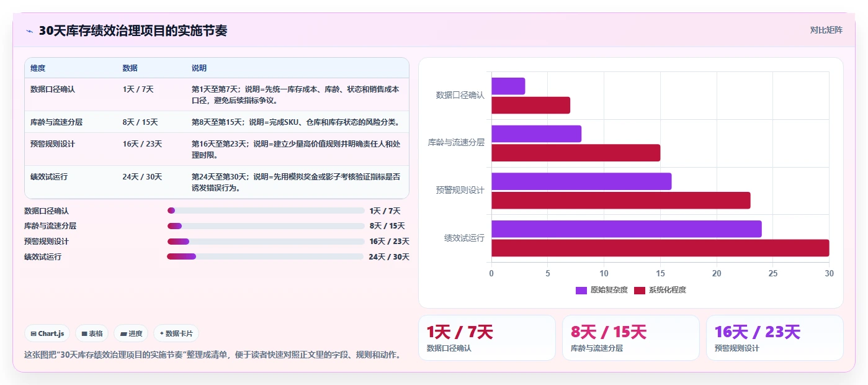Click the red 预警规则设计 chart bar
The width and height of the screenshot is (868, 385).
(620, 201)
